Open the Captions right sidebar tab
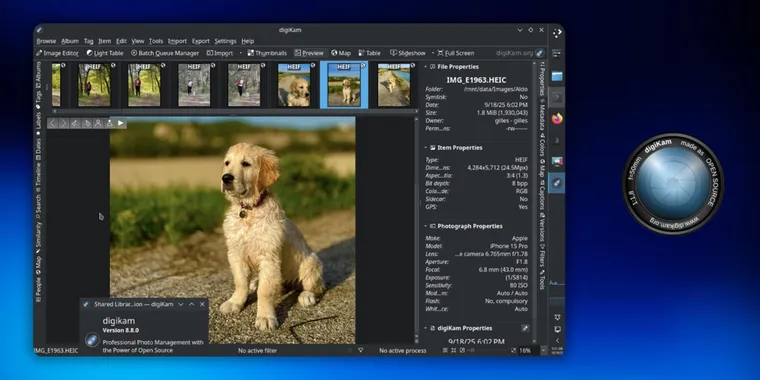The image size is (760, 380). pos(542,195)
